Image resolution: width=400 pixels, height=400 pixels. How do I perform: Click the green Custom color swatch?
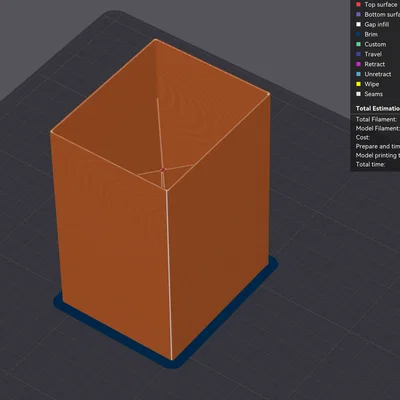point(358,44)
